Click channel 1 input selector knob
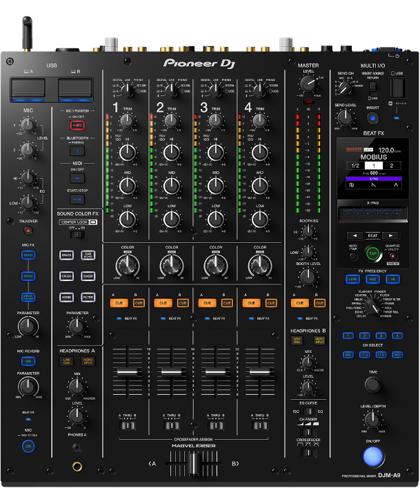The height and width of the screenshot is (504, 420). pos(128,90)
